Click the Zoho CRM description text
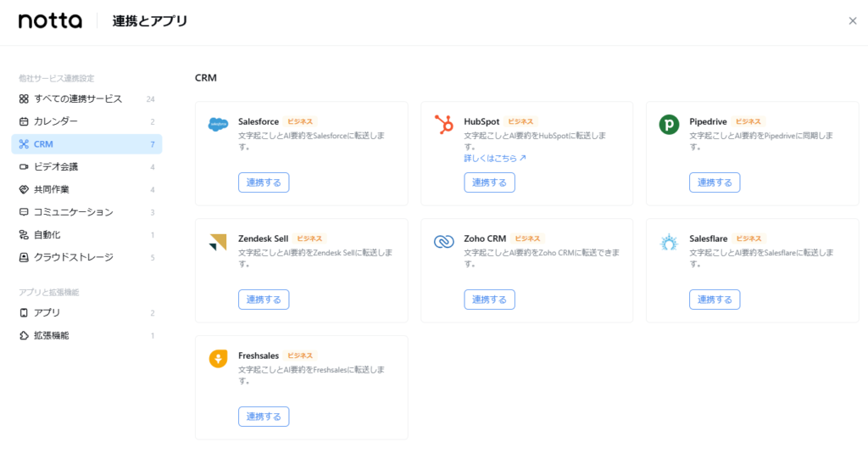This screenshot has height=465, width=868. point(542,258)
